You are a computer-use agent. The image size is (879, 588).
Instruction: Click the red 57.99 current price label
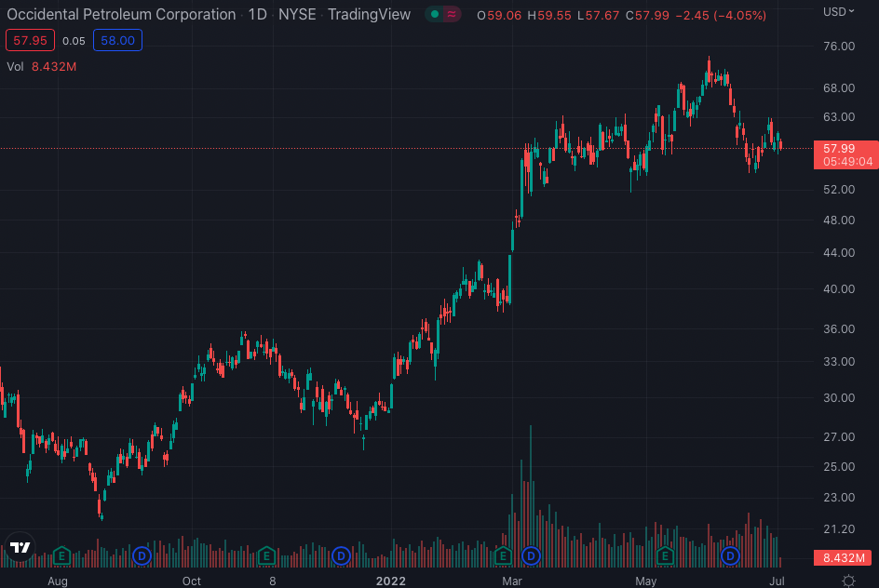(845, 154)
